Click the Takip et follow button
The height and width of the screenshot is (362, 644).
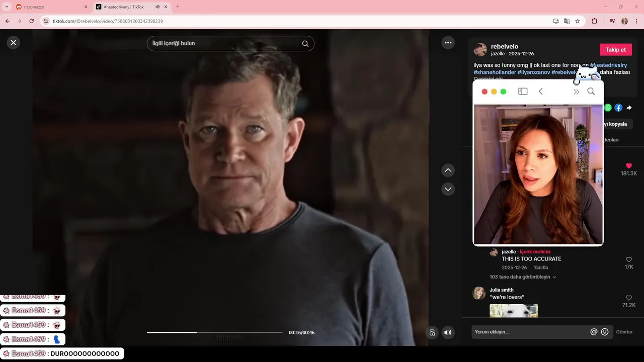pyautogui.click(x=615, y=50)
